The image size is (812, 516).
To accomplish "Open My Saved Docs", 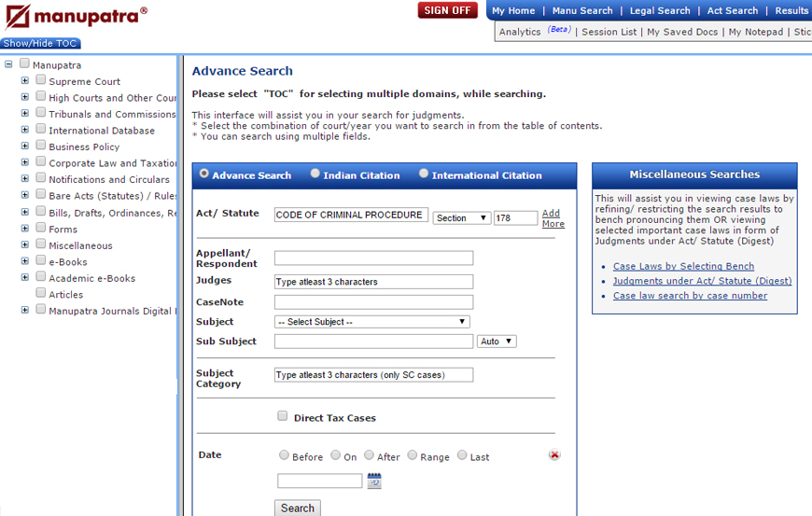I will (x=682, y=32).
